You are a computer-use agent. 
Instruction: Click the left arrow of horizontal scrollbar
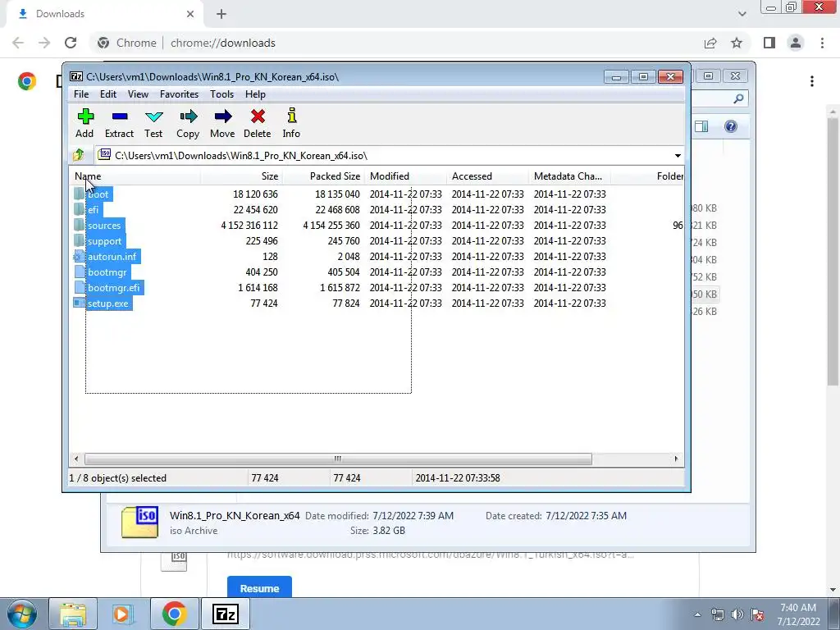coord(76,459)
